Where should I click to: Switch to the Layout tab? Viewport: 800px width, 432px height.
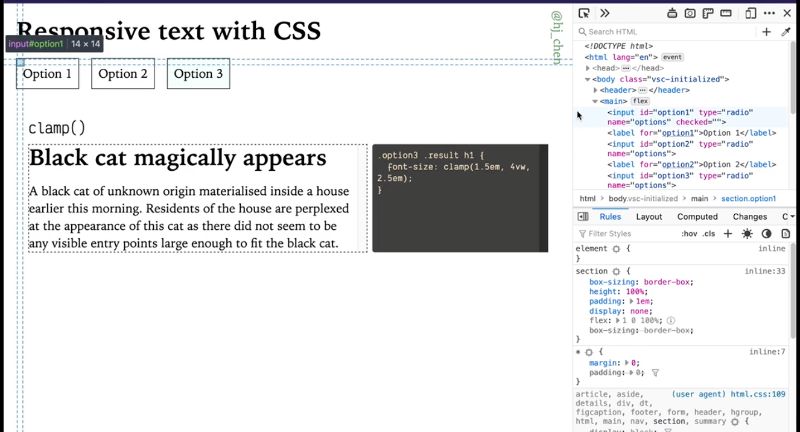649,216
